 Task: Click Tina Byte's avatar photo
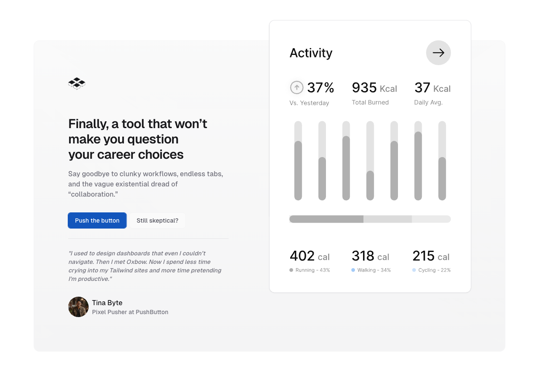coord(78,307)
